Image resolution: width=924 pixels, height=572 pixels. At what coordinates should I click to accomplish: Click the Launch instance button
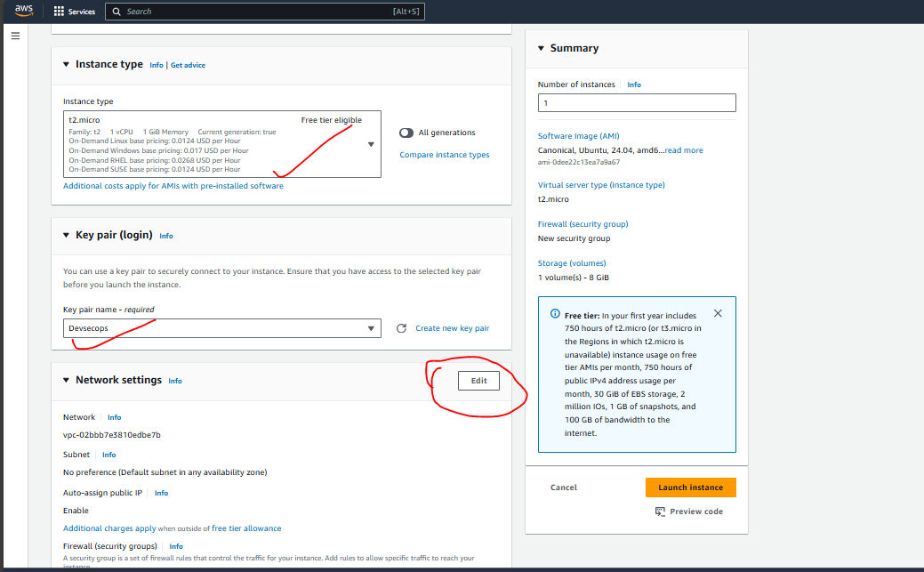coord(691,487)
